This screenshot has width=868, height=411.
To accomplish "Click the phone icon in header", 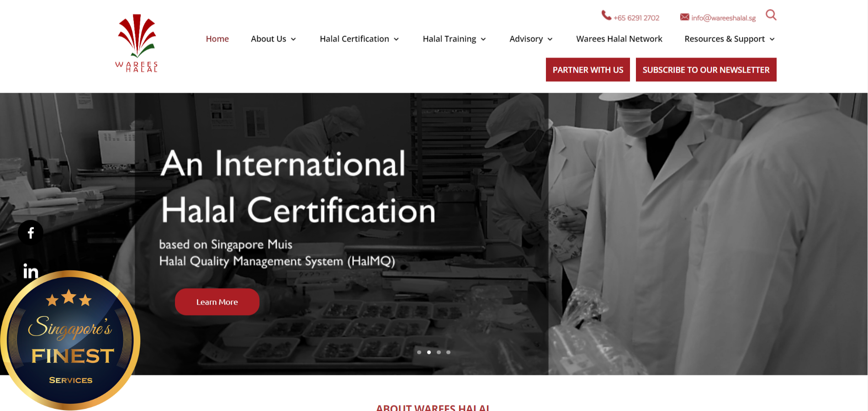I will 606,16.
